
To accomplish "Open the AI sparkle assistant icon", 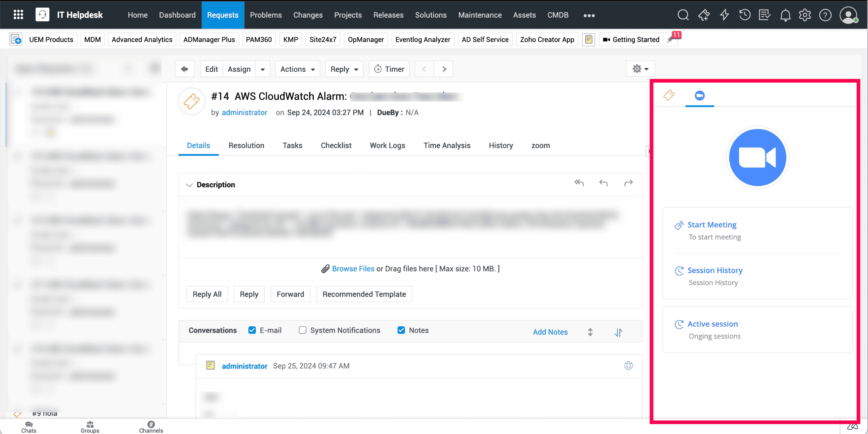I will tap(704, 15).
